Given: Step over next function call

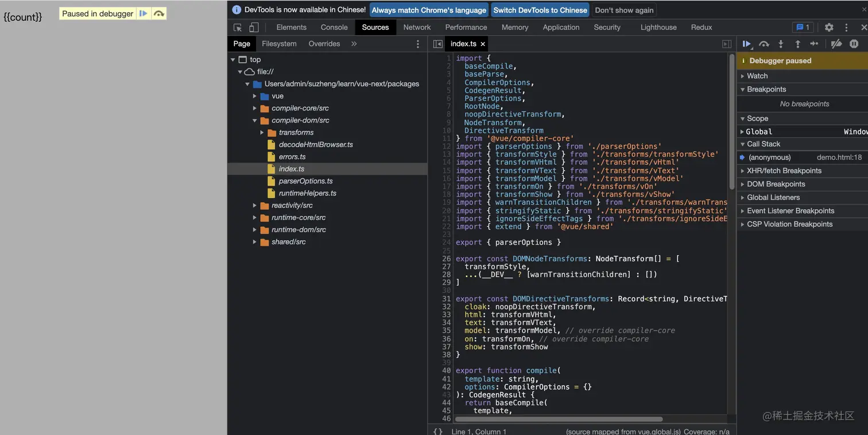Looking at the screenshot, I should tap(764, 44).
